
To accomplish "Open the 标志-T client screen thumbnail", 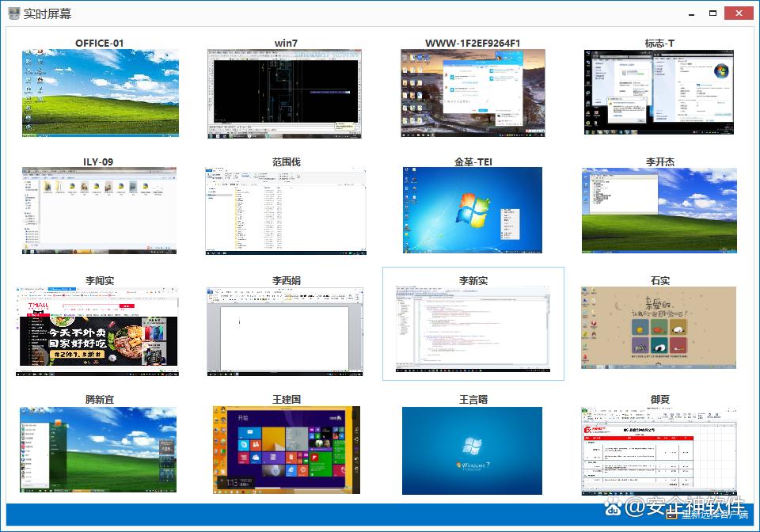I will pos(659,92).
